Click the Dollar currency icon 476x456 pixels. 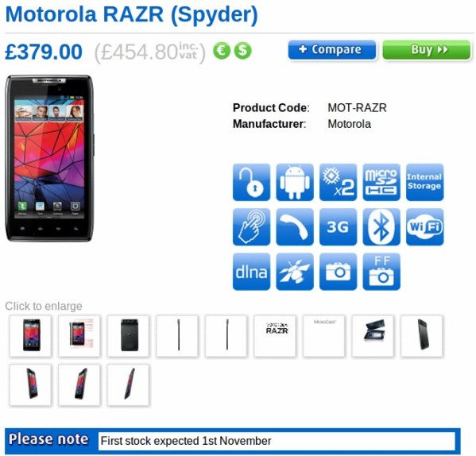(x=243, y=51)
